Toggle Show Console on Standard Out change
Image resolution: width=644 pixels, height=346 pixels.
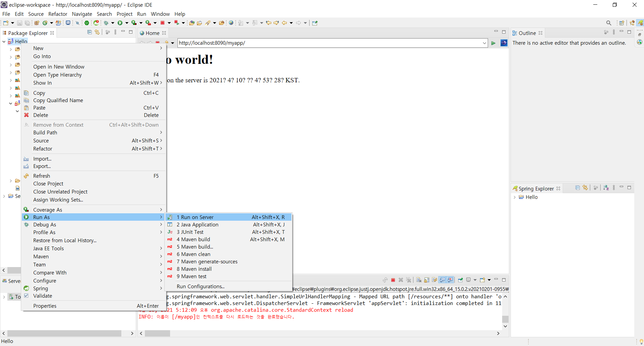(x=443, y=280)
